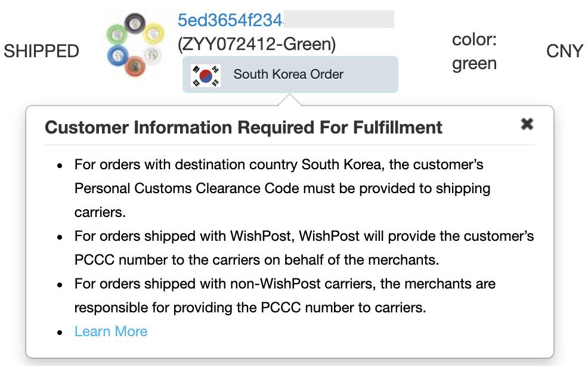Close the Customer Information popover
The width and height of the screenshot is (588, 366).
(x=527, y=124)
